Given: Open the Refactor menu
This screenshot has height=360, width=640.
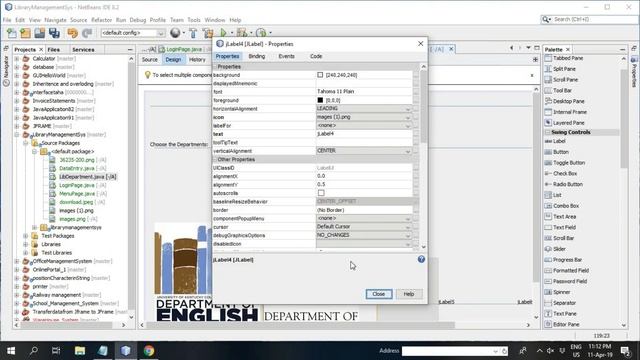Looking at the screenshot, I should click(x=101, y=20).
